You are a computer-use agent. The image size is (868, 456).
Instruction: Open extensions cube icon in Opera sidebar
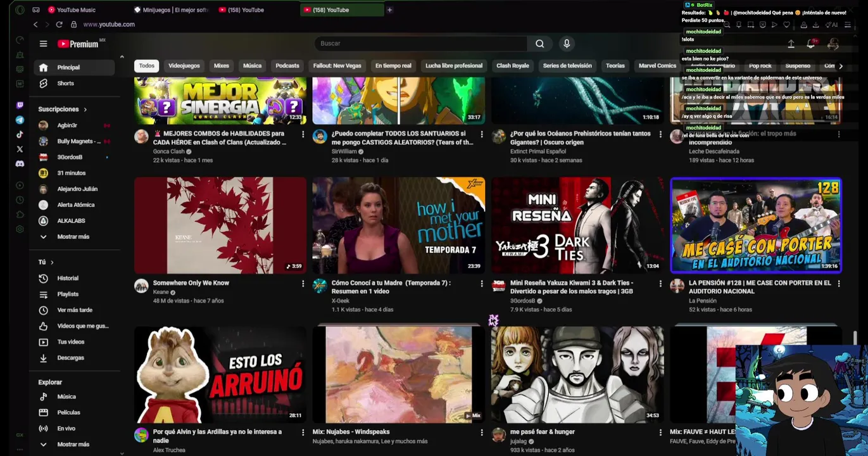coord(20,215)
